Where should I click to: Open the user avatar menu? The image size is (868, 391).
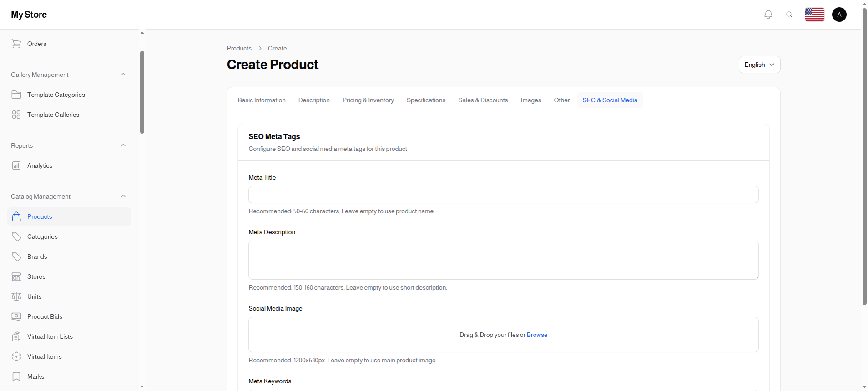point(839,15)
